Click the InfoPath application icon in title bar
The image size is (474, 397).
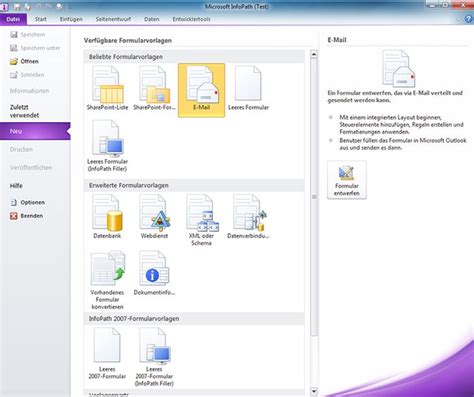coord(4,6)
